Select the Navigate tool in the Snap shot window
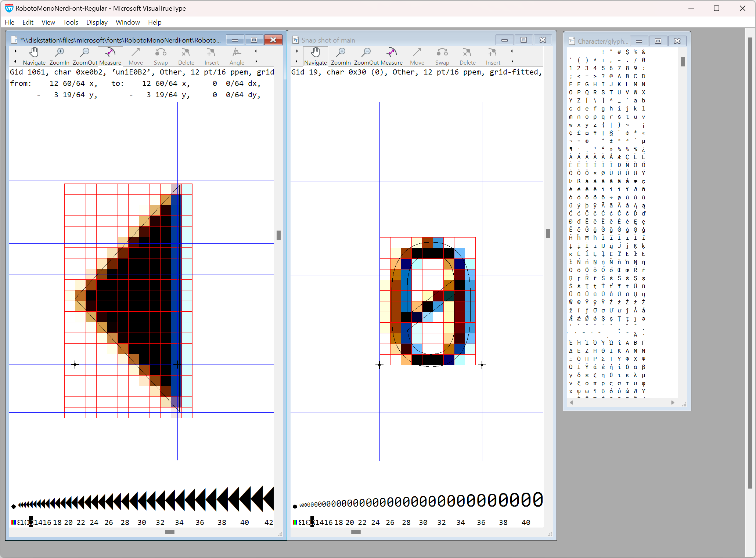This screenshot has width=756, height=558. click(315, 56)
